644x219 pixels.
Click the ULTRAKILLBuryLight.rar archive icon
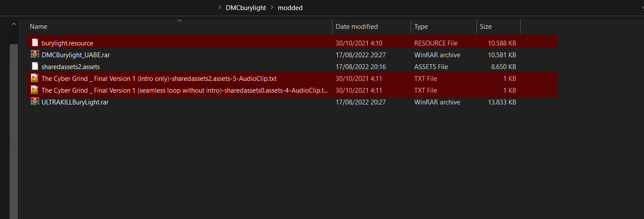(x=35, y=102)
